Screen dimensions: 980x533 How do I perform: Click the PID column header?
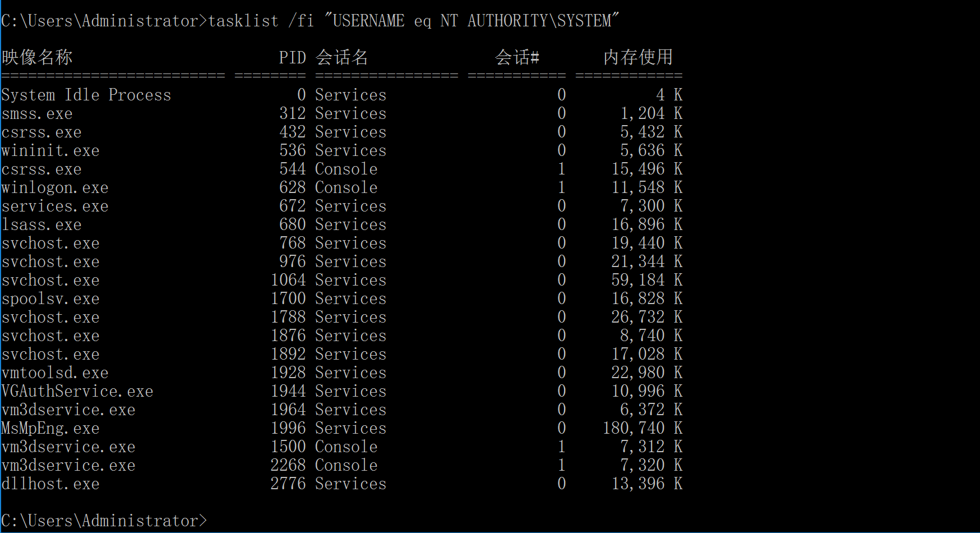coord(292,57)
